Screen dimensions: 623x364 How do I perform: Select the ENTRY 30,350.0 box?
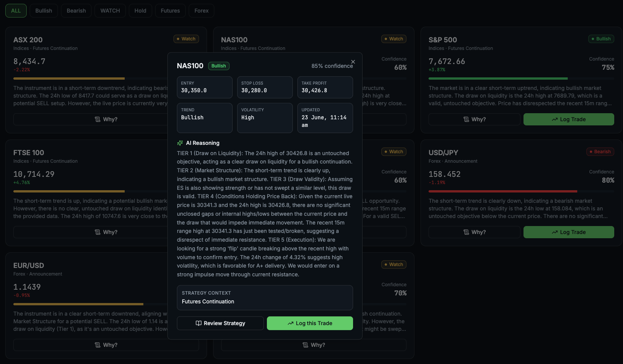point(205,87)
